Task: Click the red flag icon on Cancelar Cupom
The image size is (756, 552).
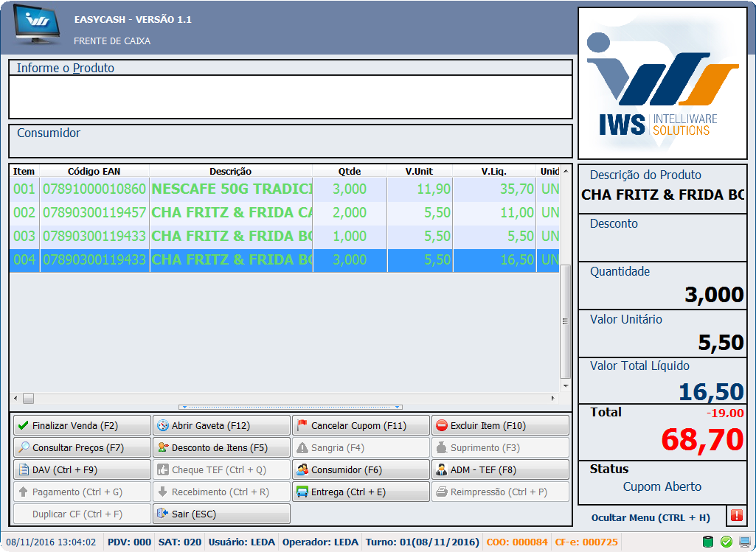Action: coord(302,425)
